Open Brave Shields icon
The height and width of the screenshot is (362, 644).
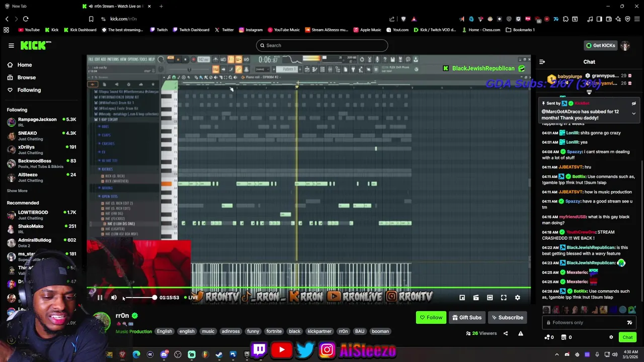(x=404, y=19)
